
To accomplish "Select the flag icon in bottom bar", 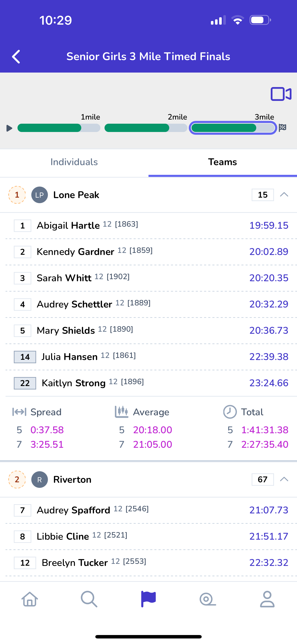I will [148, 599].
